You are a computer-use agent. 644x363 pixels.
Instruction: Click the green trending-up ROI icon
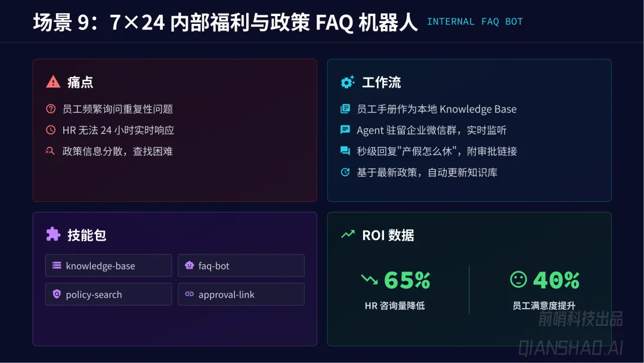coord(348,235)
